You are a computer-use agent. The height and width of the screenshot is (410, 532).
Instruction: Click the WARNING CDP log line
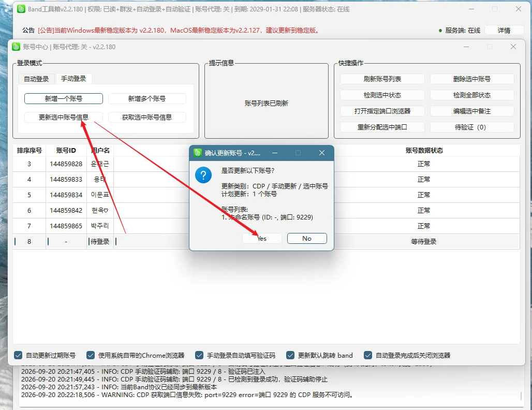coord(187,394)
